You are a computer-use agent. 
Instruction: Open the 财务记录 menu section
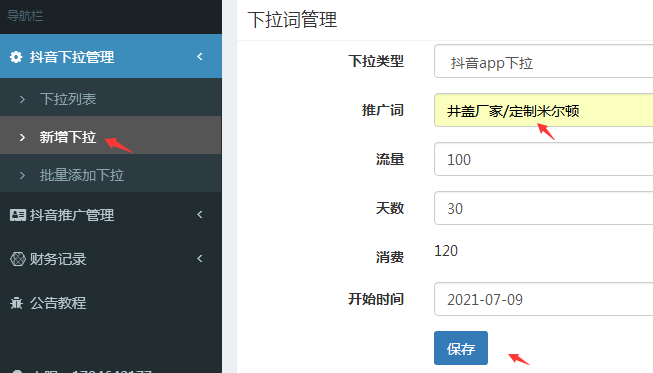click(110, 259)
